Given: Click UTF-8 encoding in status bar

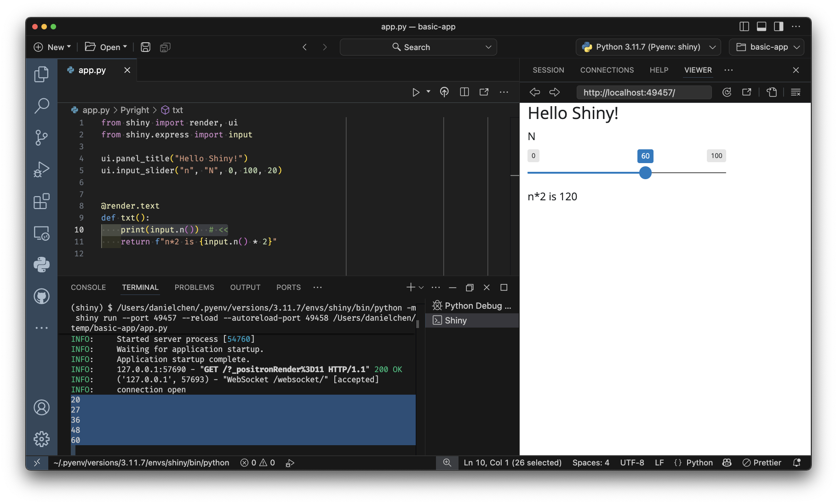Looking at the screenshot, I should [x=632, y=463].
